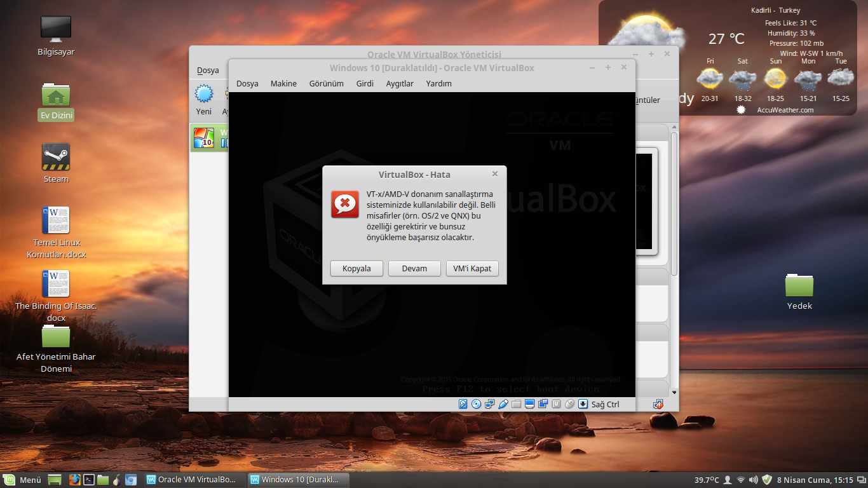Click the network adapters status icon
868x488 pixels.
tap(490, 404)
